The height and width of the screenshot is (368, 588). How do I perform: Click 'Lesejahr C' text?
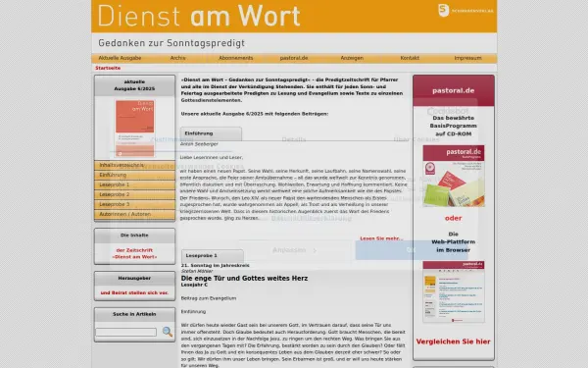tap(194, 285)
